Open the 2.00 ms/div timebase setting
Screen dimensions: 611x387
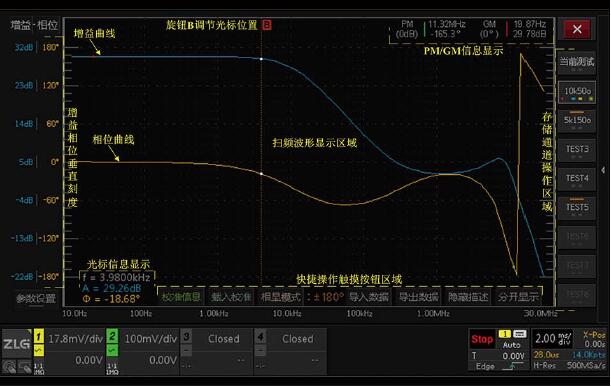tap(553, 339)
